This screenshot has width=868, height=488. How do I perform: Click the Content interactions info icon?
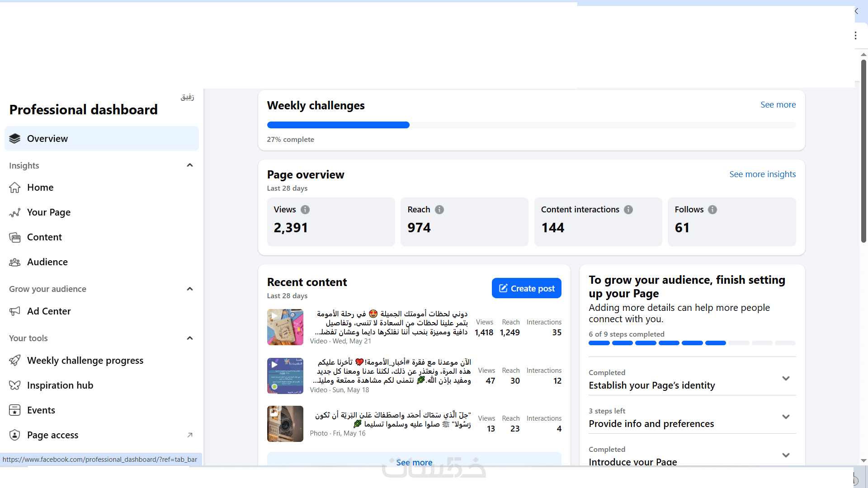click(628, 210)
